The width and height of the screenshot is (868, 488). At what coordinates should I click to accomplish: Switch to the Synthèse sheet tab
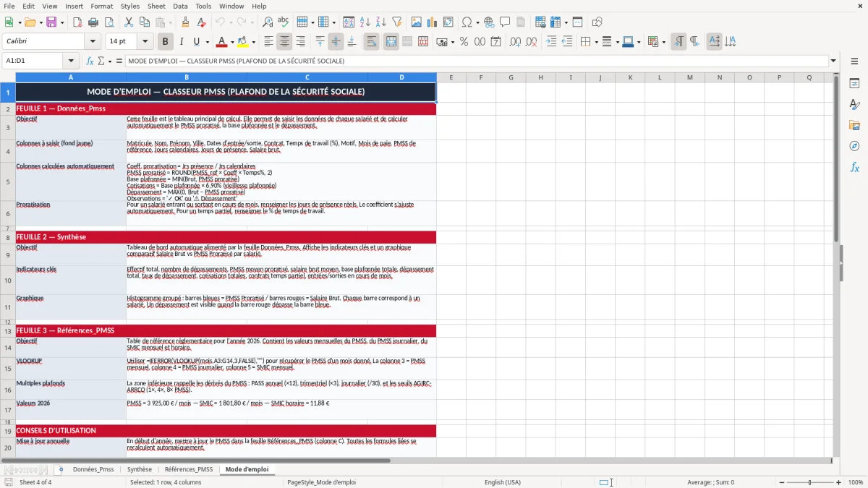pos(140,469)
